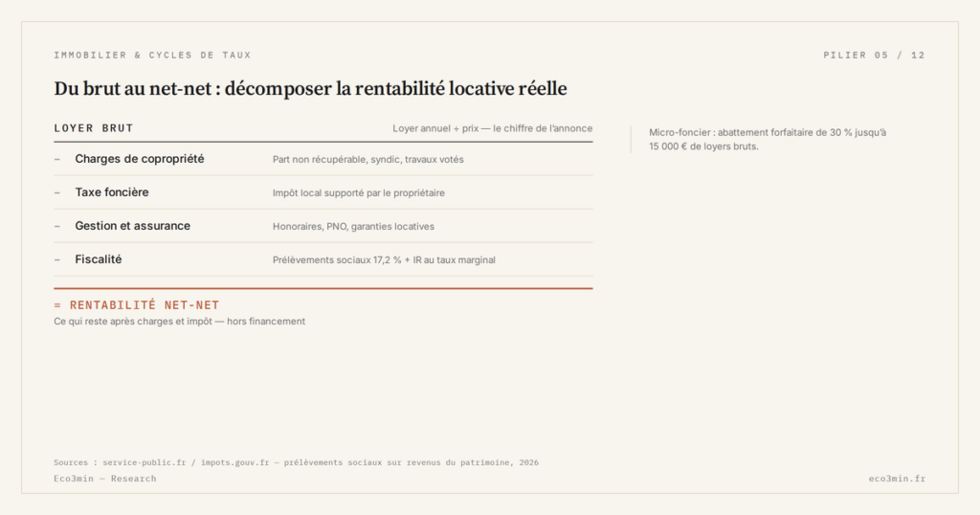Click the IMMOBILIER & CYCLES DE TAUX header

[x=152, y=55]
